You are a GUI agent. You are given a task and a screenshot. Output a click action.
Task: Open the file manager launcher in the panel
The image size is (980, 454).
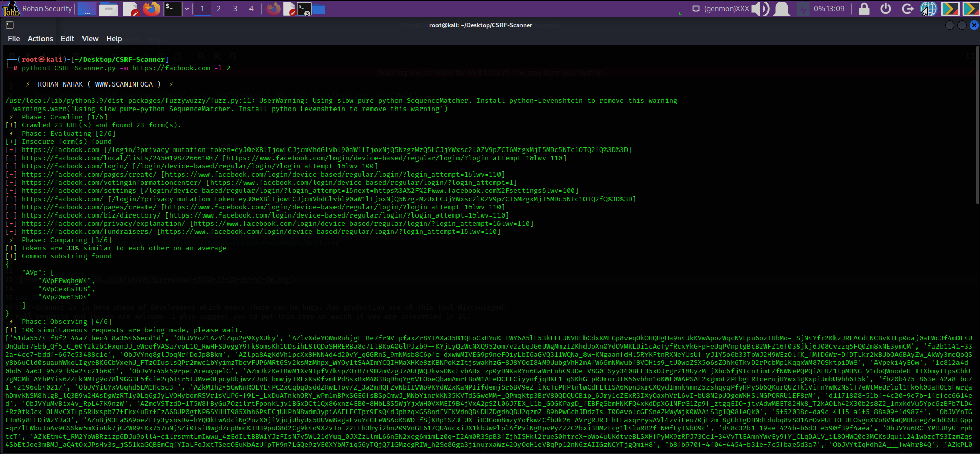click(108, 9)
